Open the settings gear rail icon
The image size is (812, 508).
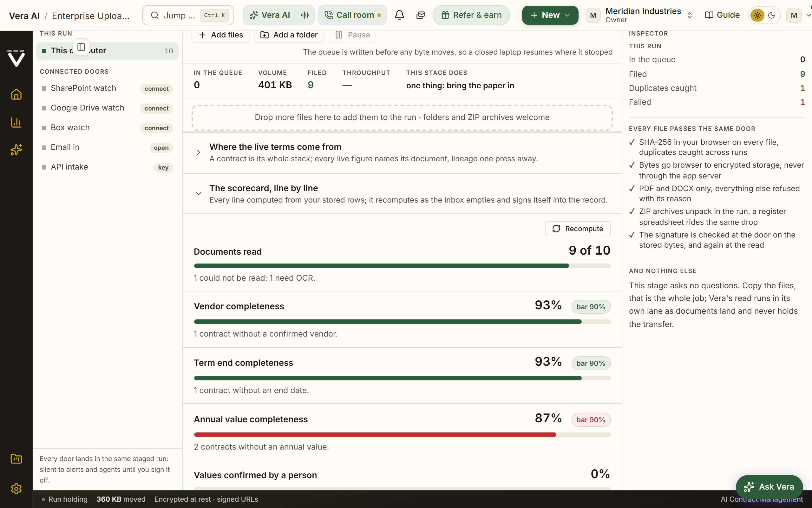[x=16, y=489]
